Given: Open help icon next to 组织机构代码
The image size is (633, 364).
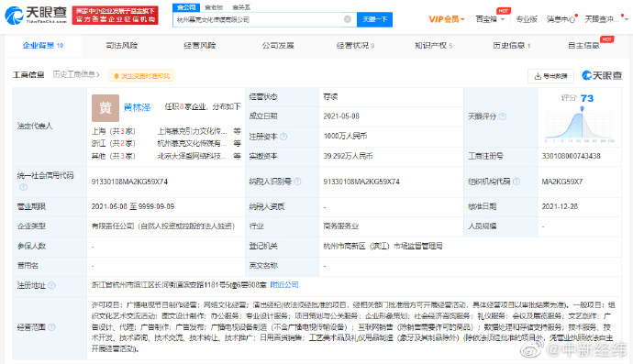Looking at the screenshot, I should [516, 182].
